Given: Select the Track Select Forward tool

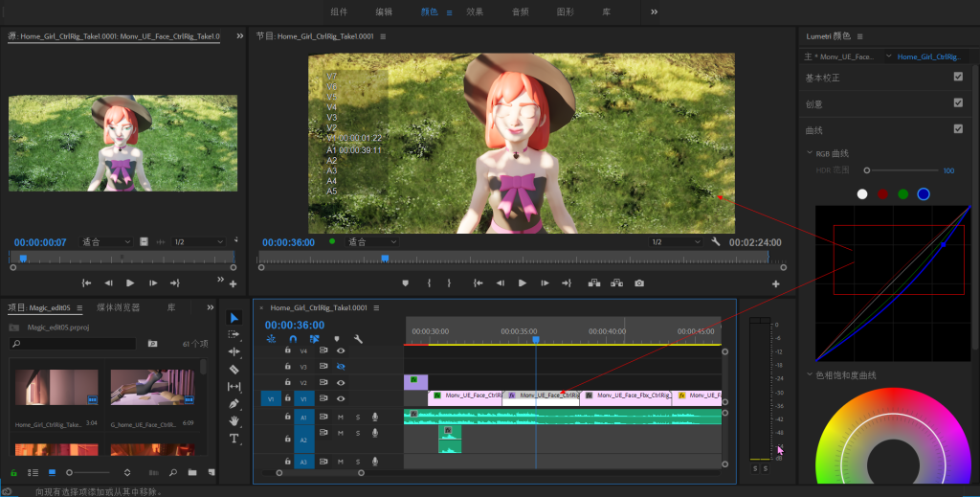Looking at the screenshot, I should point(234,334).
